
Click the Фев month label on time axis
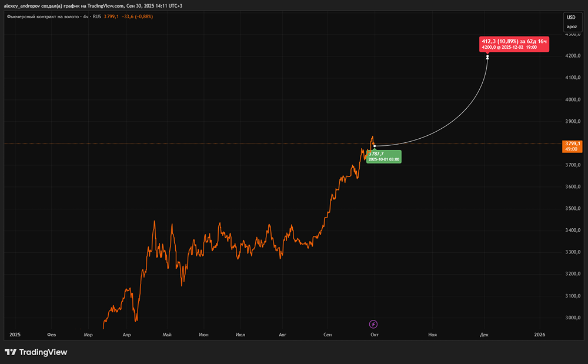point(51,335)
